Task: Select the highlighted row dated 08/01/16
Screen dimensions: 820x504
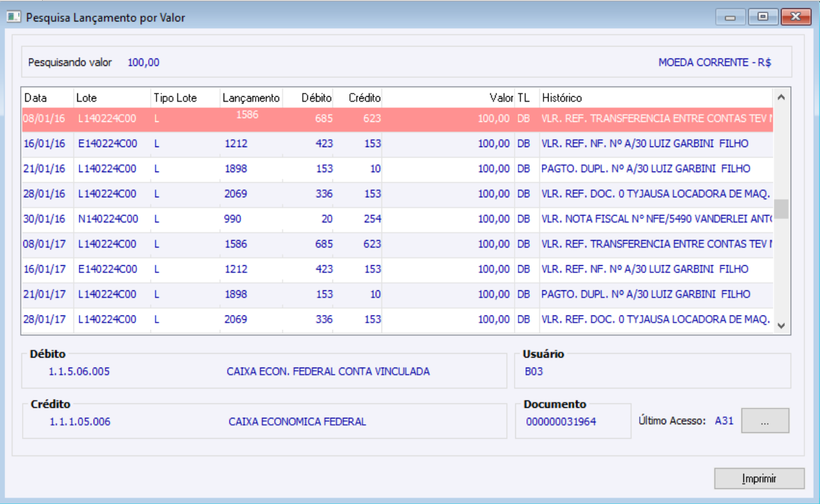Action: (398, 119)
